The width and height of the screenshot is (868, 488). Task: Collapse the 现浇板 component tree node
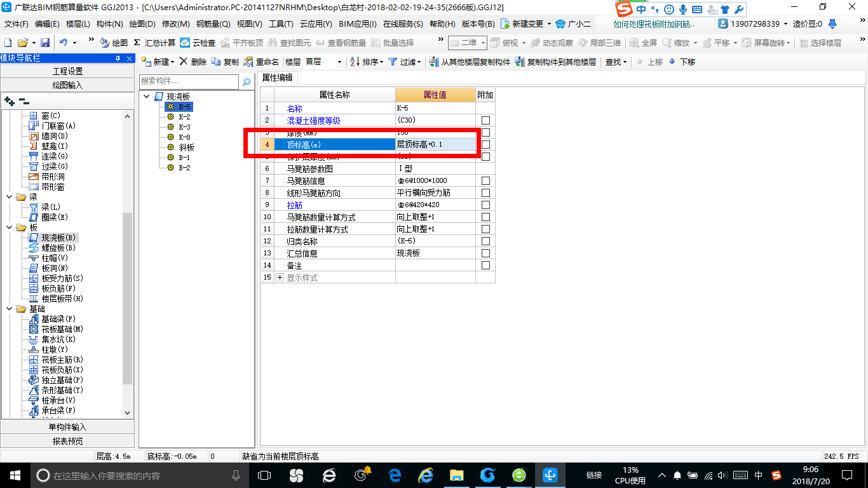147,97
